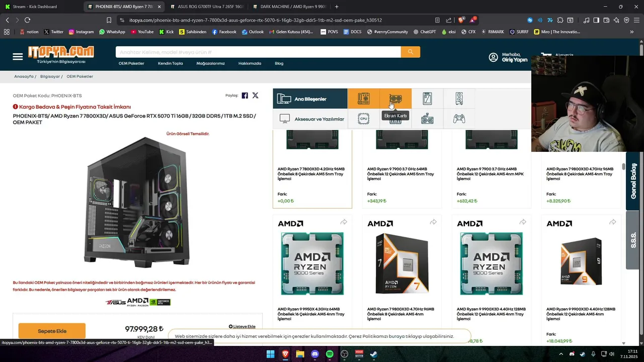Open Spotify from the taskbar

pyautogui.click(x=330, y=354)
